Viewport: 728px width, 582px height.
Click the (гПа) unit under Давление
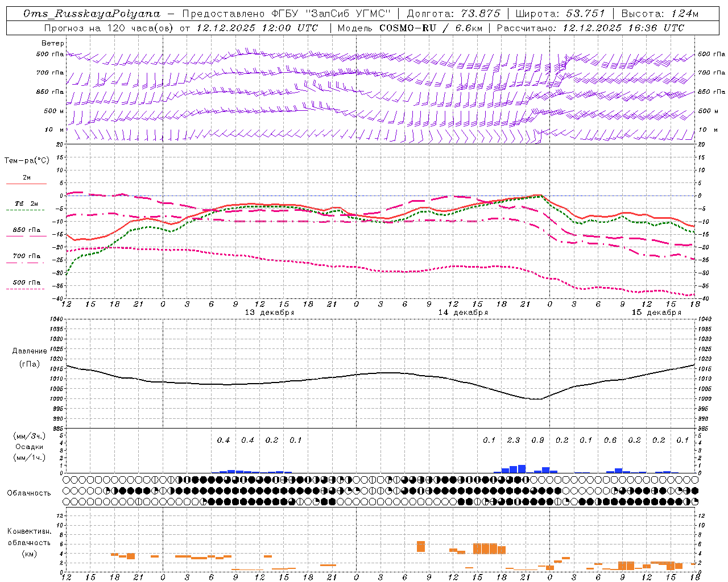click(30, 364)
